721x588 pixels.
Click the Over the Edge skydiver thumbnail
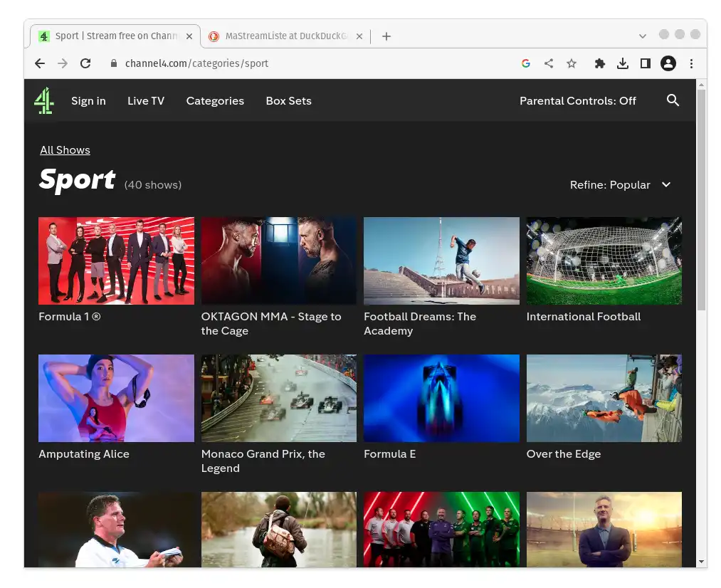[604, 398]
